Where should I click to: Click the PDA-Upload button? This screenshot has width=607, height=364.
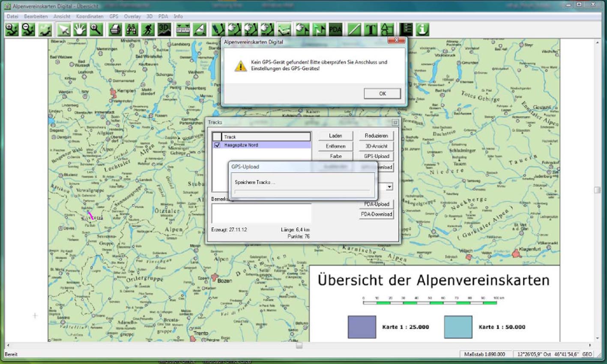point(376,204)
